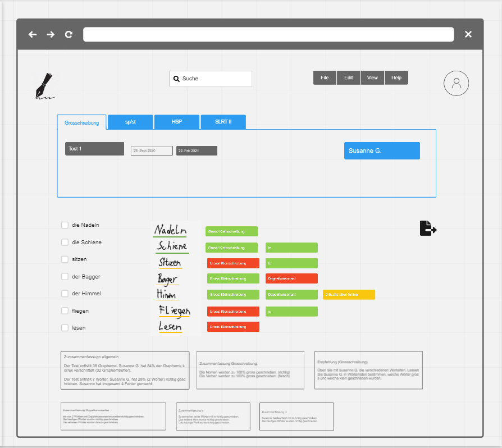Select the "der Bagger" checkbox
Viewport: 502px width, 448px height.
65,276
